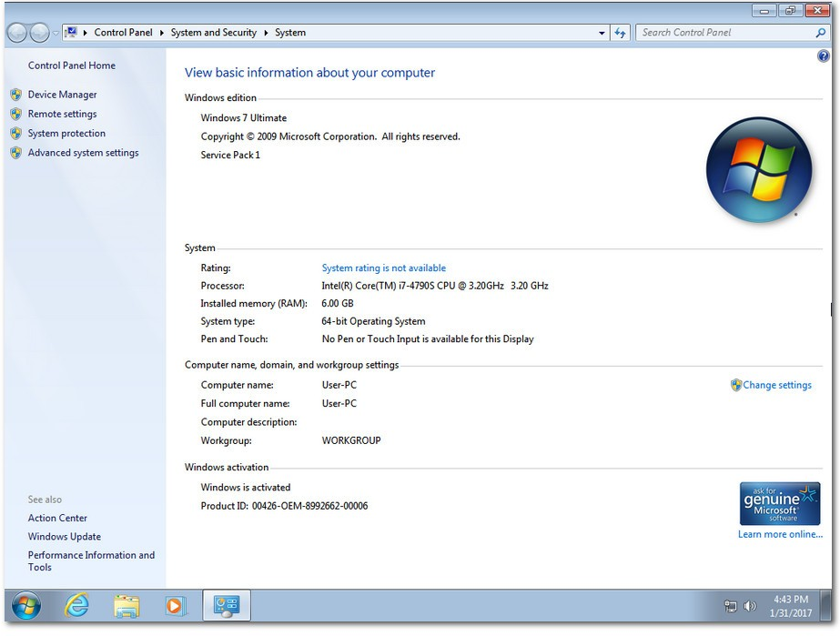This screenshot has height=636, width=840.
Task: Open Device Manager from the sidebar
Action: pos(63,94)
